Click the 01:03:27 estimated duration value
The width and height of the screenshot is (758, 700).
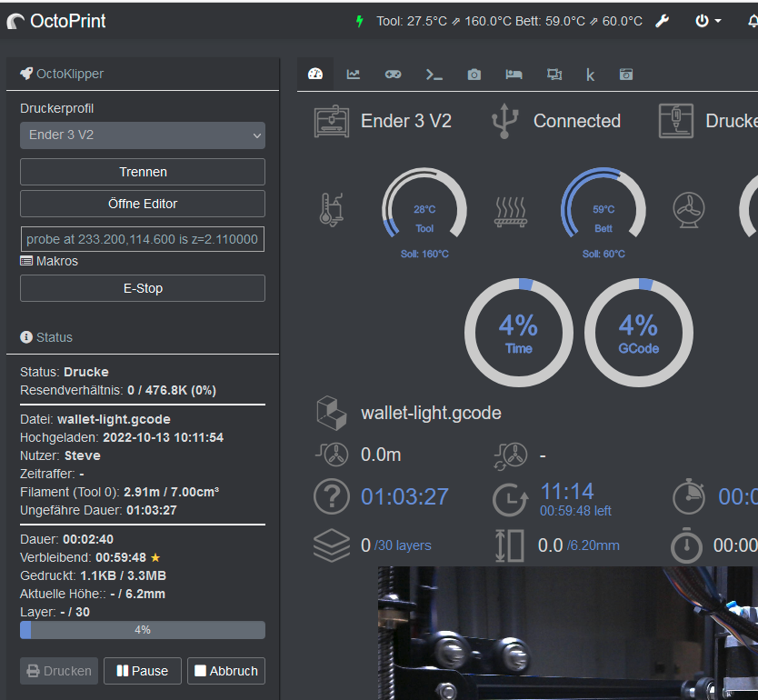tap(404, 497)
